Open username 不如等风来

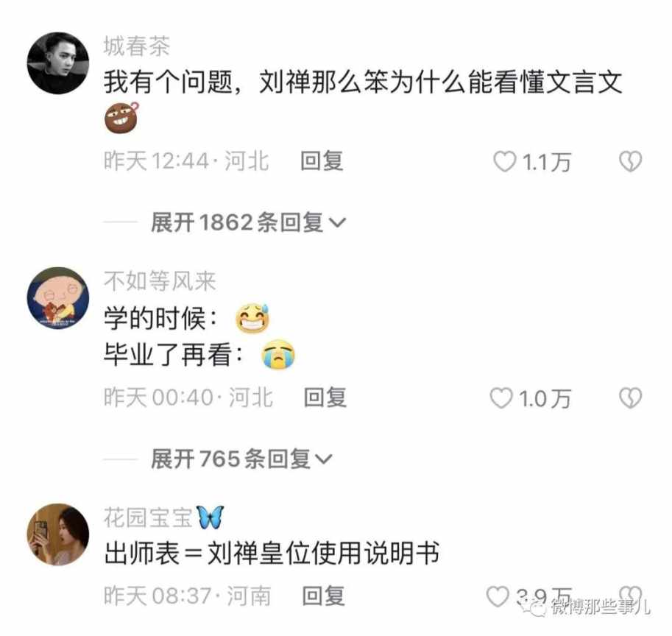pyautogui.click(x=160, y=281)
